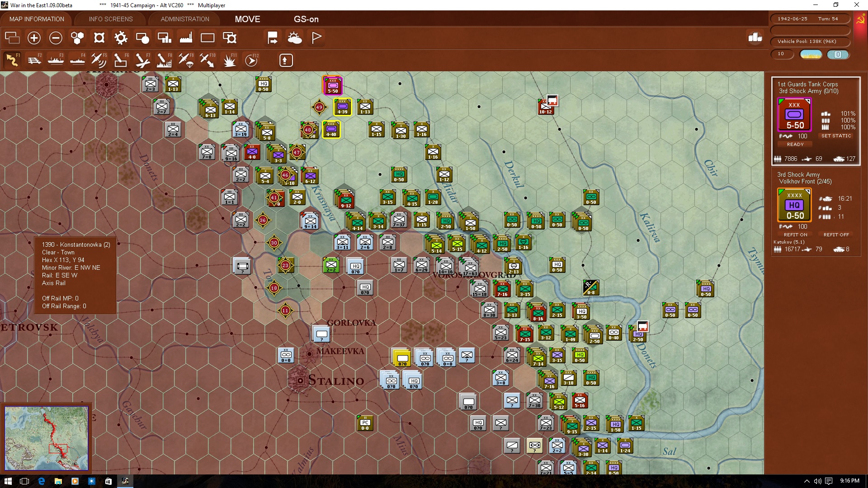Viewport: 868px width, 488px height.
Task: Select the 4-39 unit counter on map
Action: (343, 108)
